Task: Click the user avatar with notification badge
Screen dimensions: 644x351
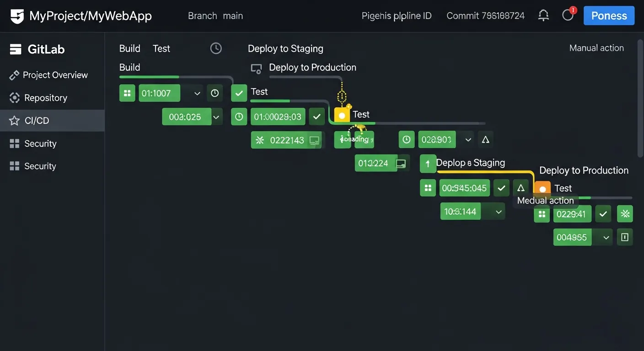Action: 568,15
